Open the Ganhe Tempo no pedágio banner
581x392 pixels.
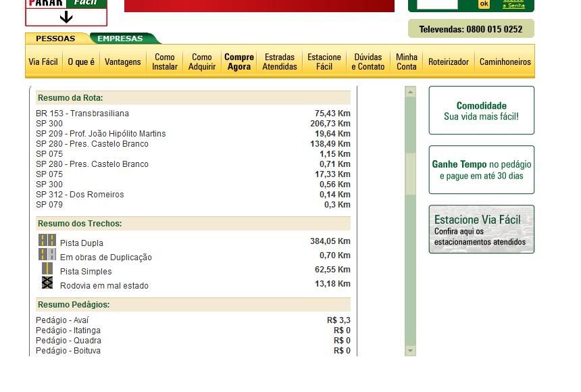pyautogui.click(x=481, y=170)
